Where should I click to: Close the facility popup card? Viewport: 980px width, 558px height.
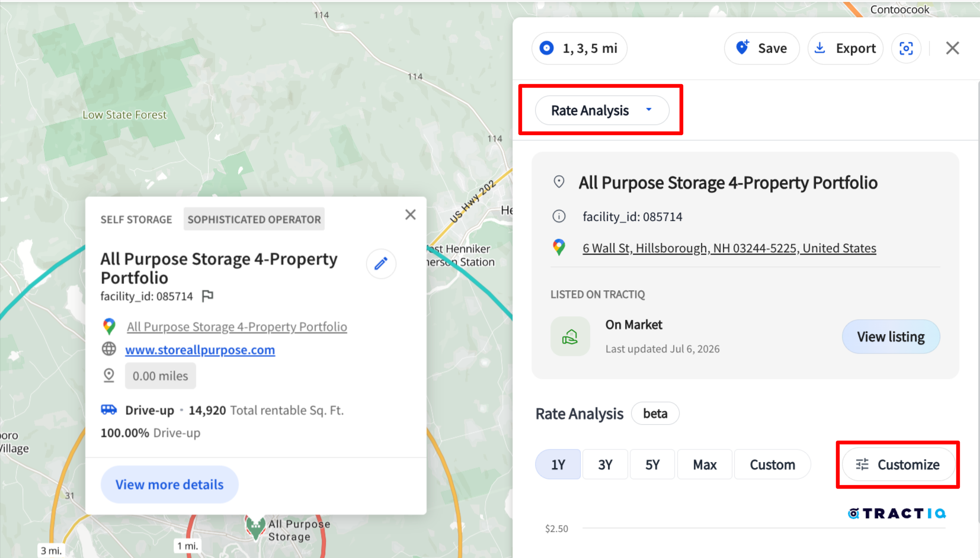pos(410,214)
